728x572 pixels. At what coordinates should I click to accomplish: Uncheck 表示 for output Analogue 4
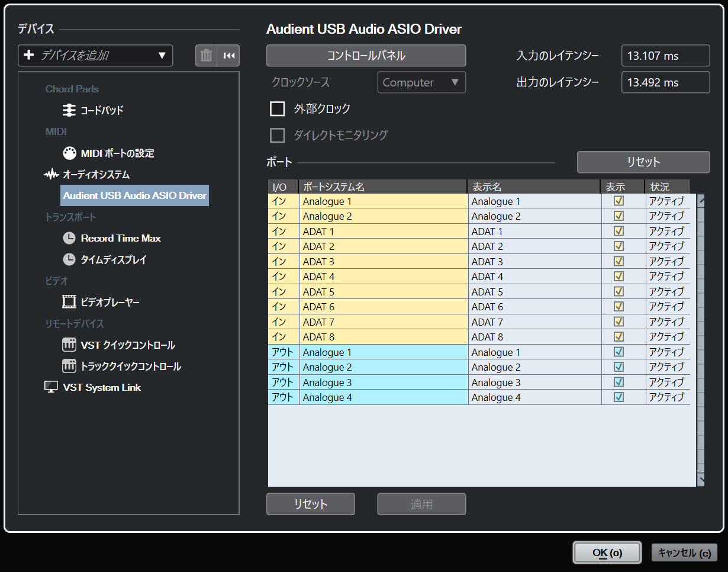click(x=619, y=397)
